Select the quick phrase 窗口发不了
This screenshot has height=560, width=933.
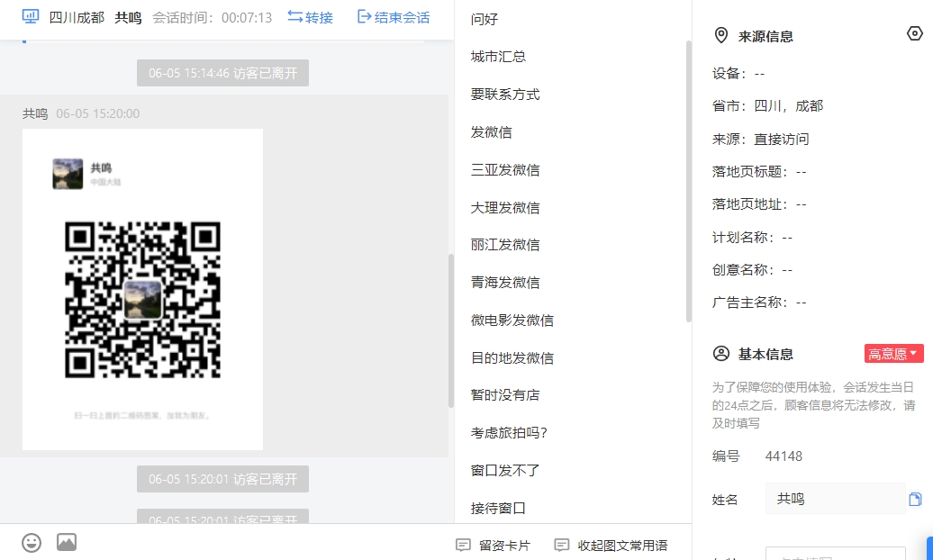[x=505, y=470]
